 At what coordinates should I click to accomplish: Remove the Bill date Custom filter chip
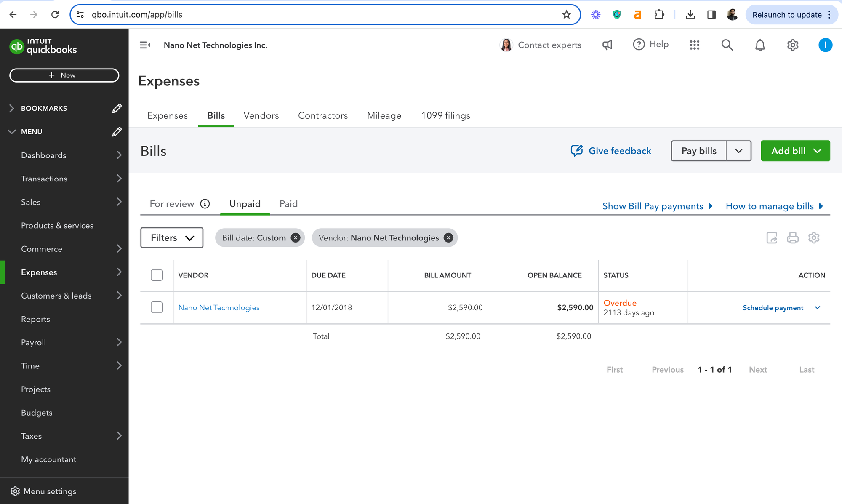[296, 238]
